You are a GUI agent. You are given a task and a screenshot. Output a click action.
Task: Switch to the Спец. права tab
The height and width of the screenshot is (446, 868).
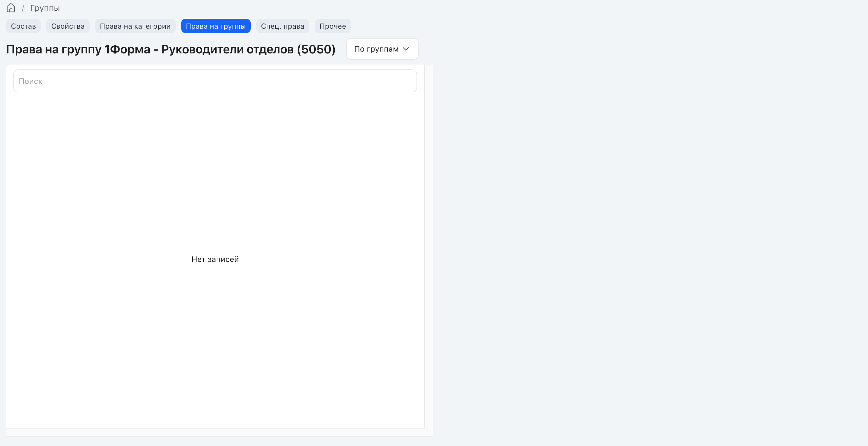point(282,26)
